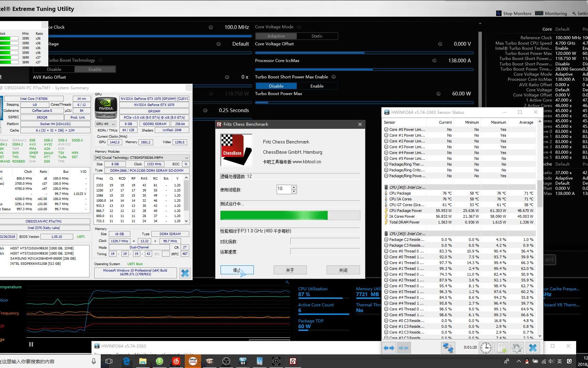Select the CPU Package temperature row
This screenshot has width=588, height=368.
point(459,193)
